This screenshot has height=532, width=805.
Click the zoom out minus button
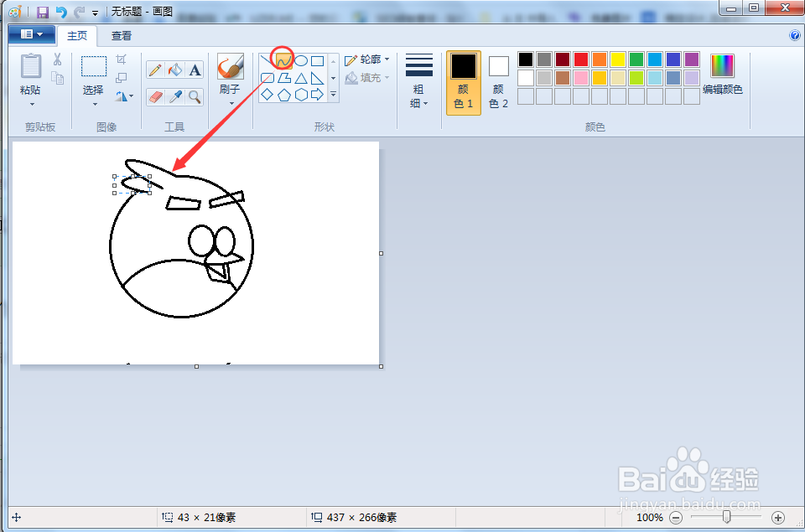point(676,518)
